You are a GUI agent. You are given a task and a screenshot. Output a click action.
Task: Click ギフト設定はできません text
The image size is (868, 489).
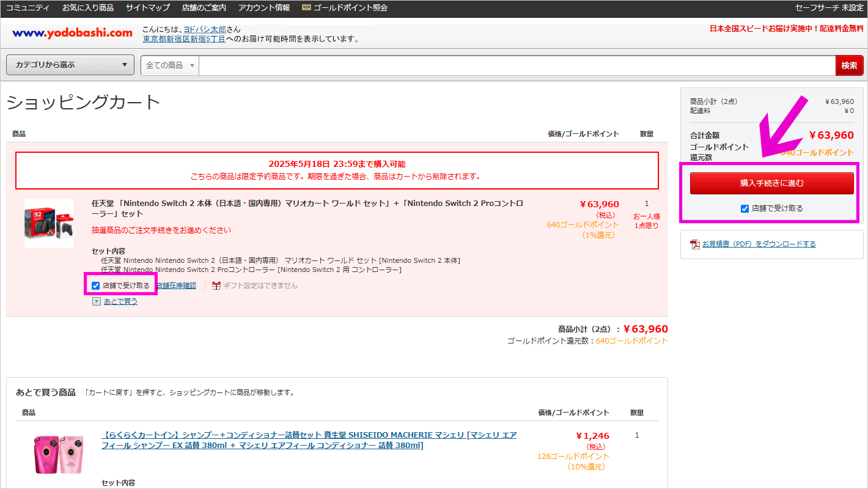[261, 285]
